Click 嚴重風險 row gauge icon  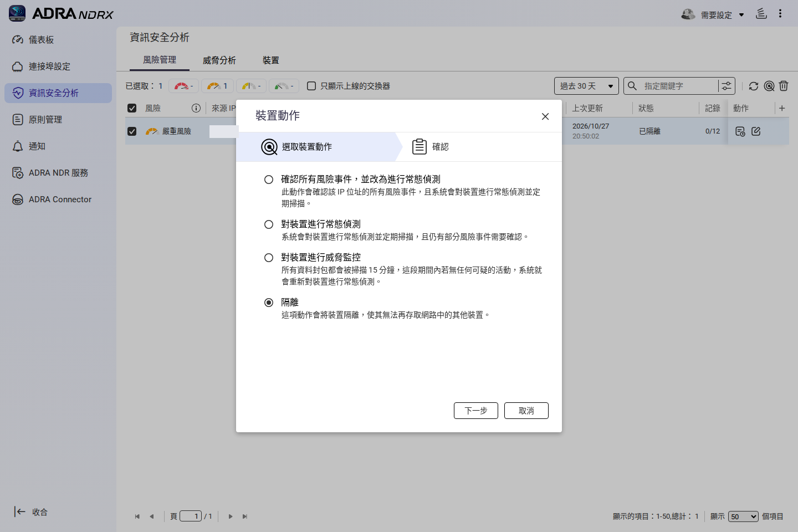152,131
